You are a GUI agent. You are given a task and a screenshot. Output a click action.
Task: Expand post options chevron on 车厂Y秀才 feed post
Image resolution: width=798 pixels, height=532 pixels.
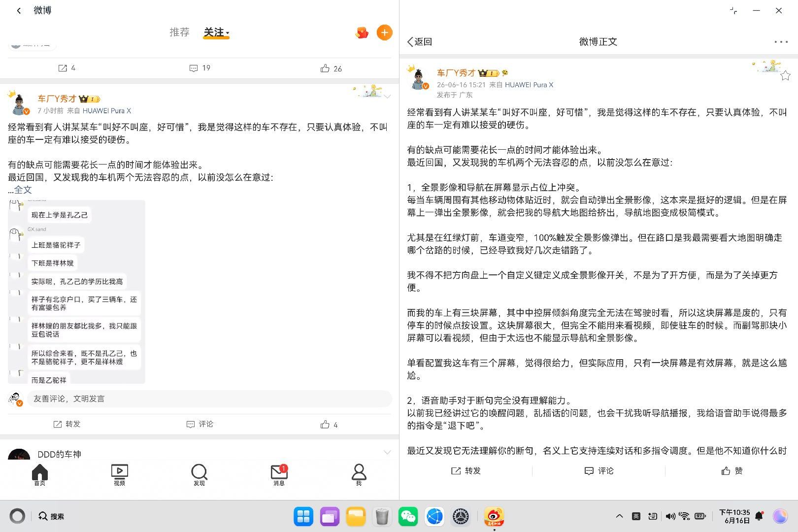388,97
